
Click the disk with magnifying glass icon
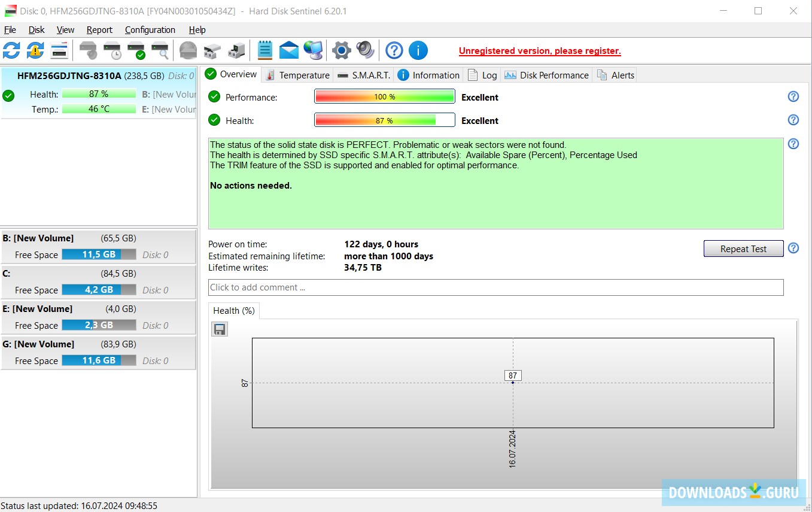(x=160, y=50)
